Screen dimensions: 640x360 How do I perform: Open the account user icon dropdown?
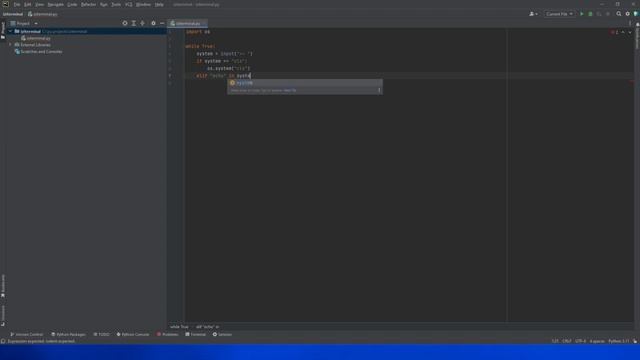point(533,14)
